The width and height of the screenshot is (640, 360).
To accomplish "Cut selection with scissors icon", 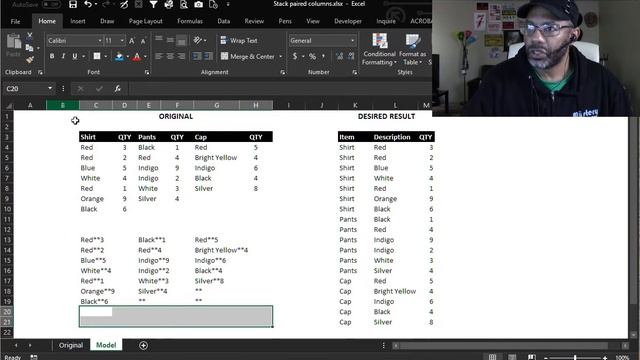I will pos(29,36).
